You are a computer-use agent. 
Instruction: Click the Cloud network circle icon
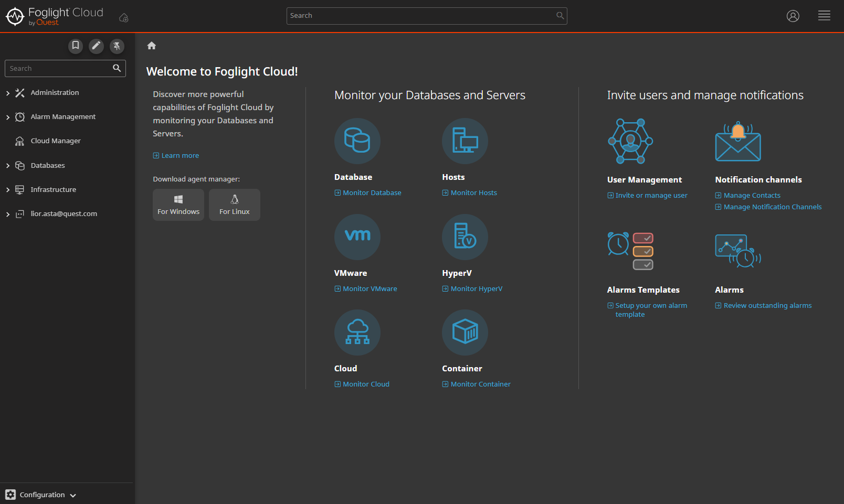pos(357,333)
